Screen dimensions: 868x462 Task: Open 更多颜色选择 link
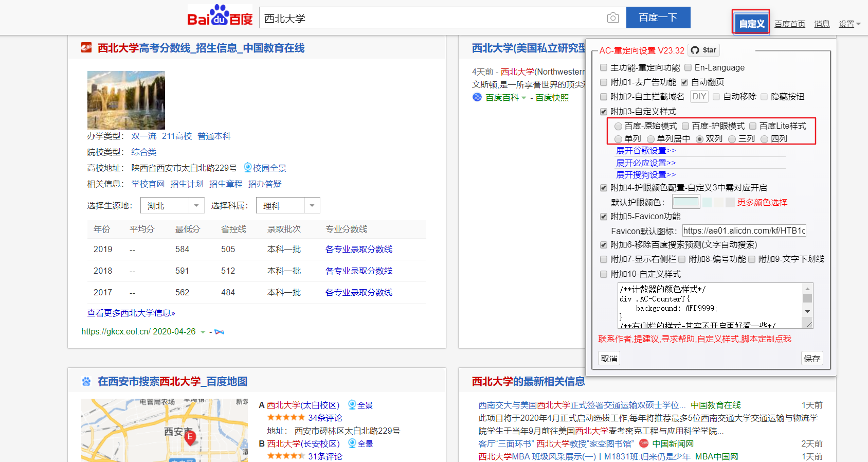762,203
